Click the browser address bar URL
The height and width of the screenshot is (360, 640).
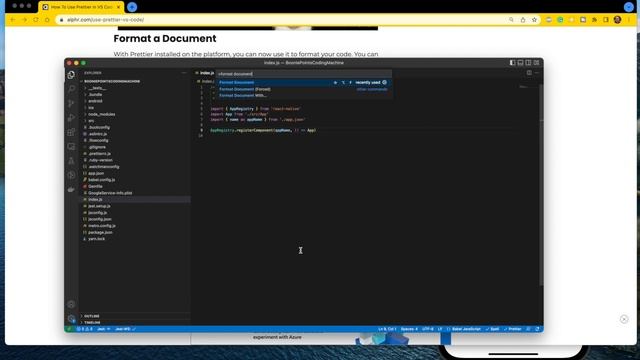[105, 20]
